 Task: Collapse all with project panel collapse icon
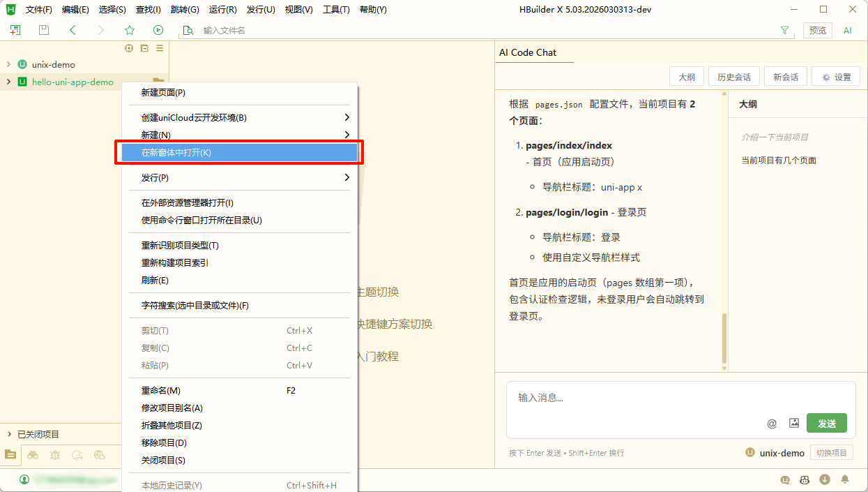pyautogui.click(x=144, y=48)
